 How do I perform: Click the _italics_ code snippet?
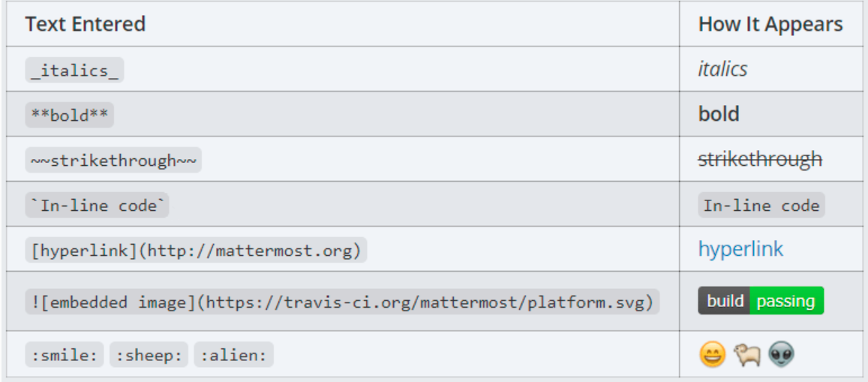pos(74,70)
